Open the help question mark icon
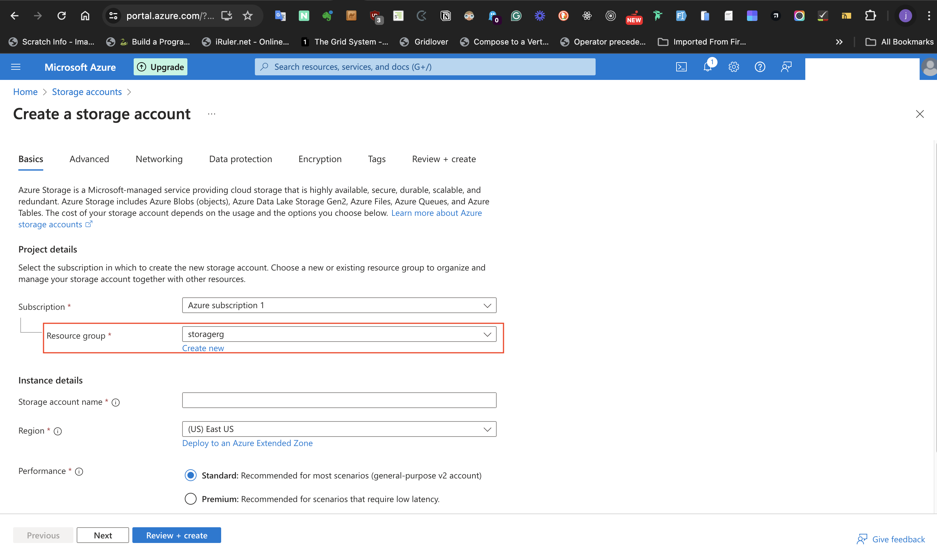 (x=759, y=67)
